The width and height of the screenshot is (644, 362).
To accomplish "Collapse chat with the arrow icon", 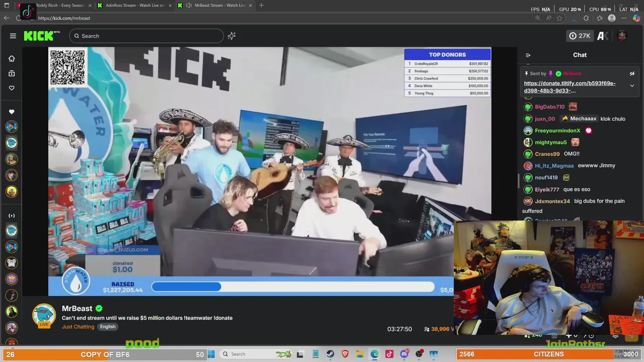I will pyautogui.click(x=528, y=55).
